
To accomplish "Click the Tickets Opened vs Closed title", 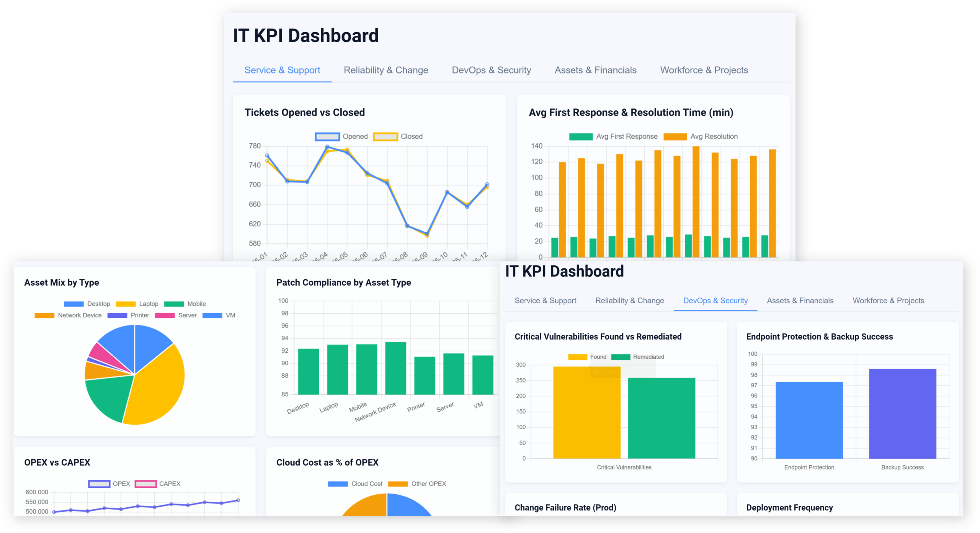I will 304,112.
